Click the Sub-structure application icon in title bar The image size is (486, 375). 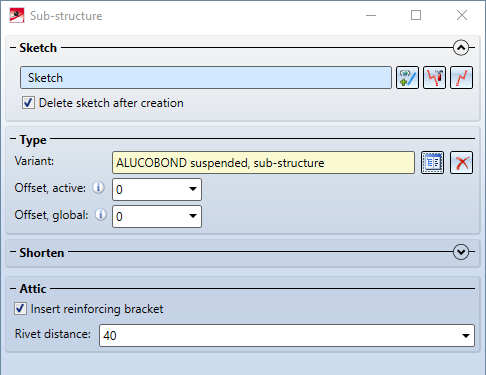tap(17, 16)
